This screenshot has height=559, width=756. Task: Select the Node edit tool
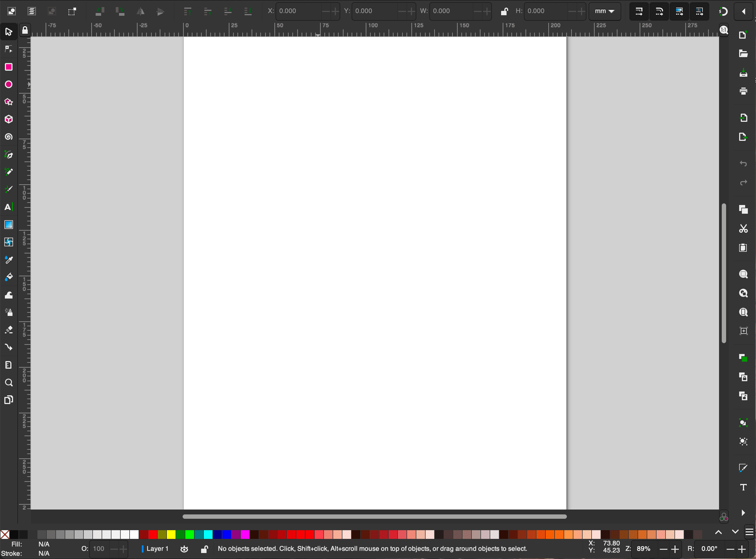[x=9, y=49]
